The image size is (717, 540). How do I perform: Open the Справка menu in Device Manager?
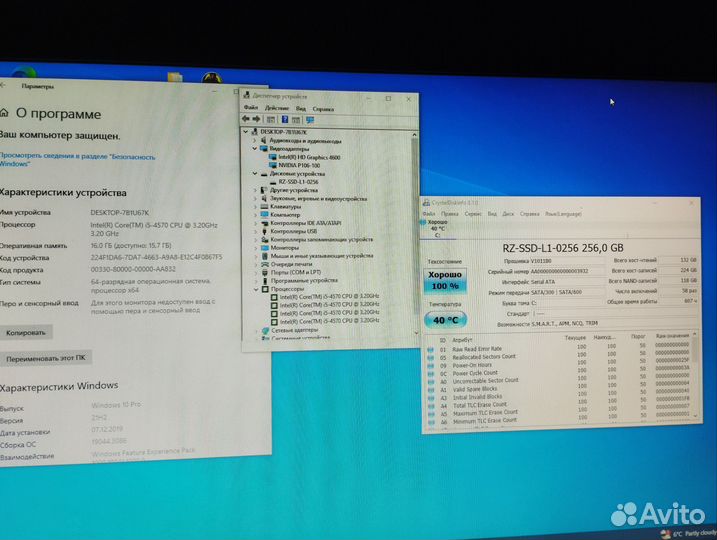click(323, 109)
